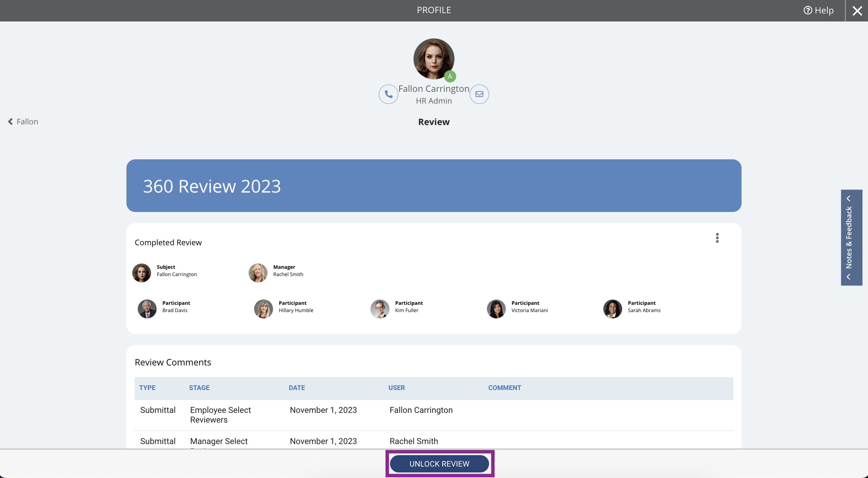This screenshot has width=868, height=478.
Task: Open the three-dot menu in Completed Review
Action: tap(717, 238)
